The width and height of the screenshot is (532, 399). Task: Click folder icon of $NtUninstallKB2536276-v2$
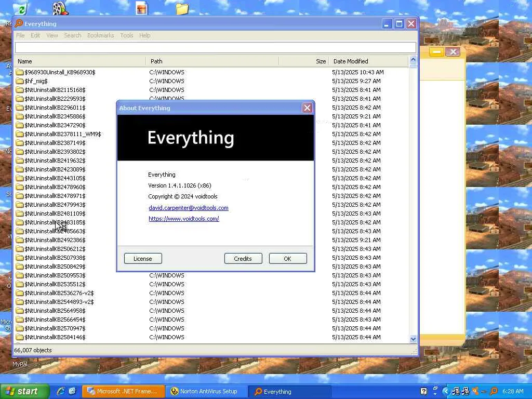(20, 293)
